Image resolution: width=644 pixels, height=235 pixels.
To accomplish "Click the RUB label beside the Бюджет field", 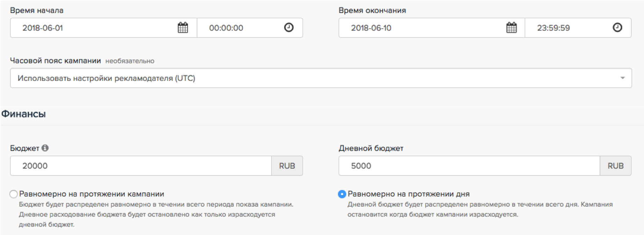I will (x=287, y=166).
